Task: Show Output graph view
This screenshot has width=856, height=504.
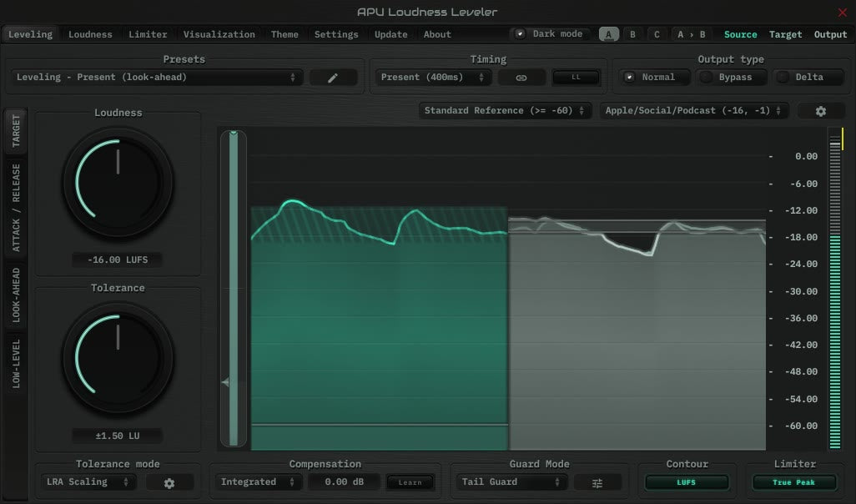Action: point(830,34)
